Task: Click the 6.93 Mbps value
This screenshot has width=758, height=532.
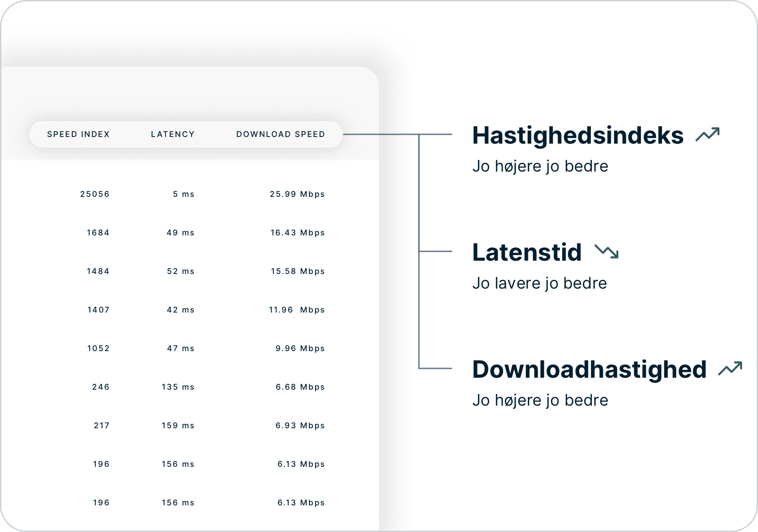Action: pos(300,425)
